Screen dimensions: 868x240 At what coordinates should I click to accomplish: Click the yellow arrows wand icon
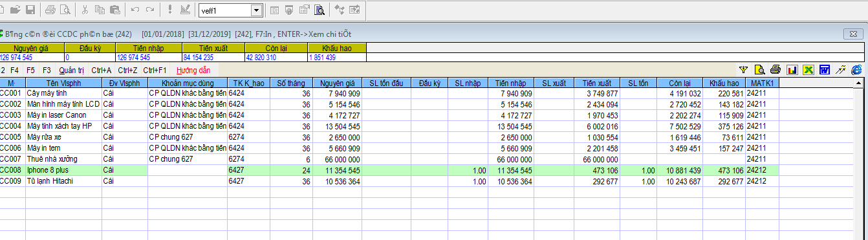coord(840,70)
